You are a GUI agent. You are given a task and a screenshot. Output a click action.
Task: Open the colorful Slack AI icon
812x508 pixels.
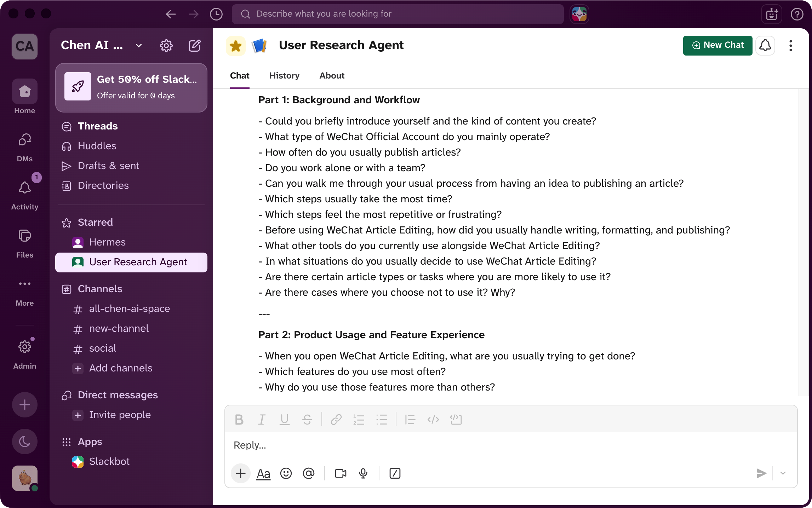(579, 14)
